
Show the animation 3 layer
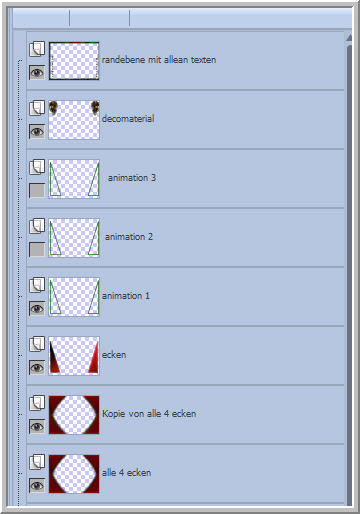click(x=37, y=191)
